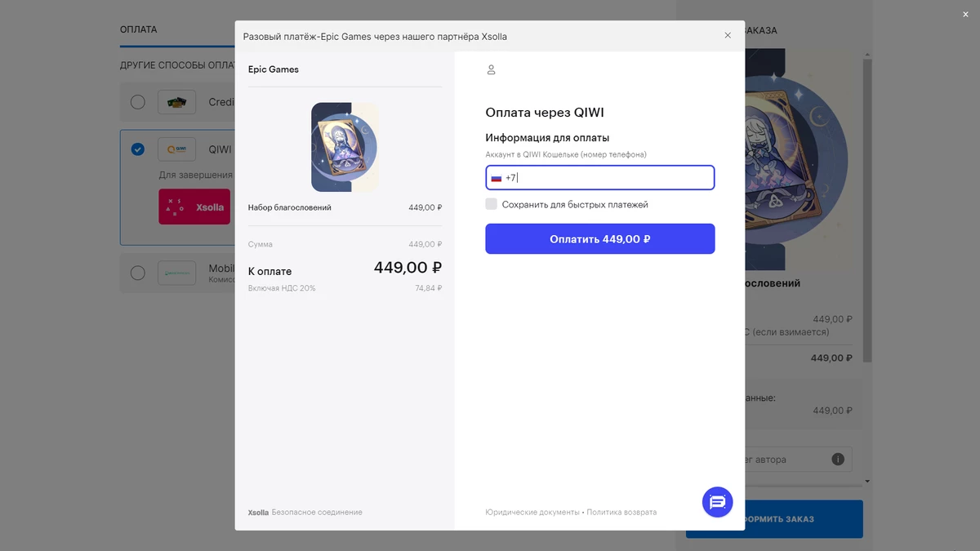Select the QIWI payment radio button
Image resolution: width=980 pixels, height=551 pixels.
pyautogui.click(x=138, y=149)
